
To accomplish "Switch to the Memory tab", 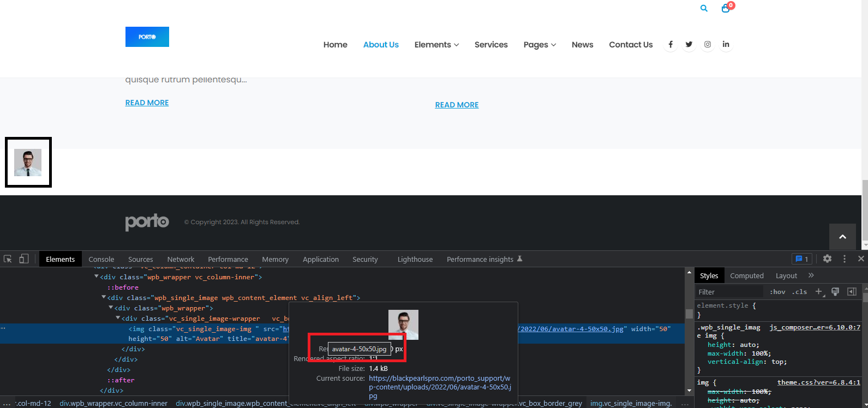I will coord(276,259).
